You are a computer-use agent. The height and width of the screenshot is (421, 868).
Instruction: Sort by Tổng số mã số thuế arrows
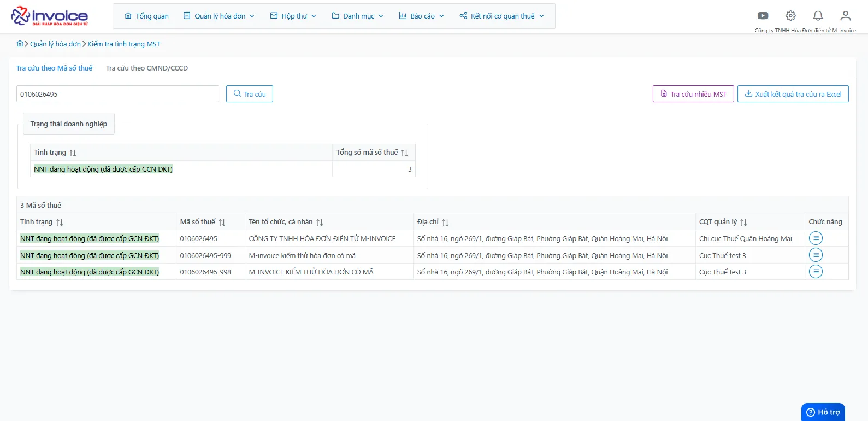click(x=404, y=153)
